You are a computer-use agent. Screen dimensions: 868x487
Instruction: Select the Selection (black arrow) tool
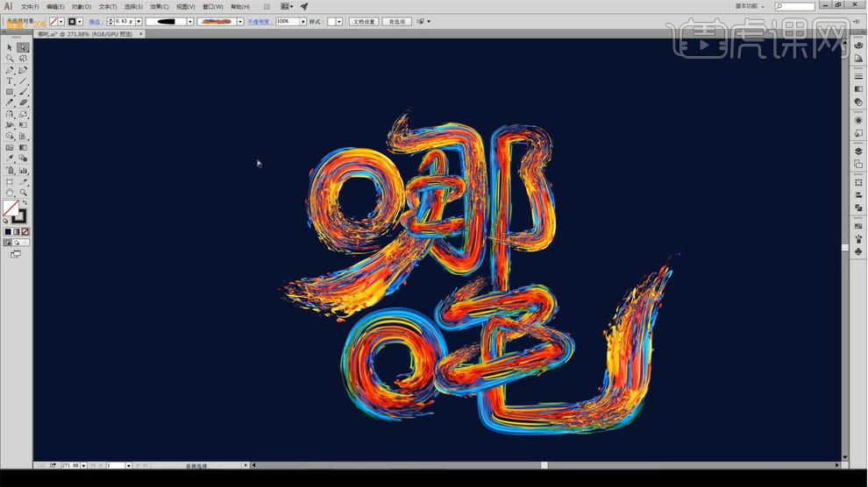pyautogui.click(x=10, y=47)
